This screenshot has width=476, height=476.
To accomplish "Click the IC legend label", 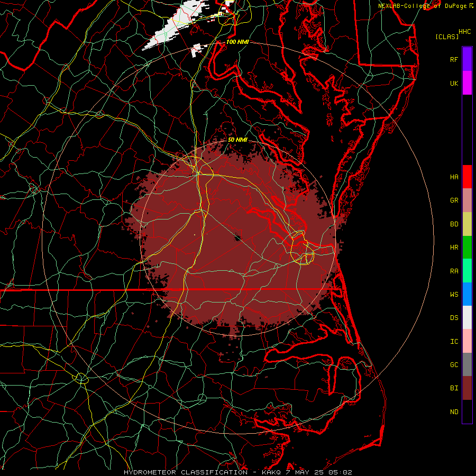I will tap(454, 342).
